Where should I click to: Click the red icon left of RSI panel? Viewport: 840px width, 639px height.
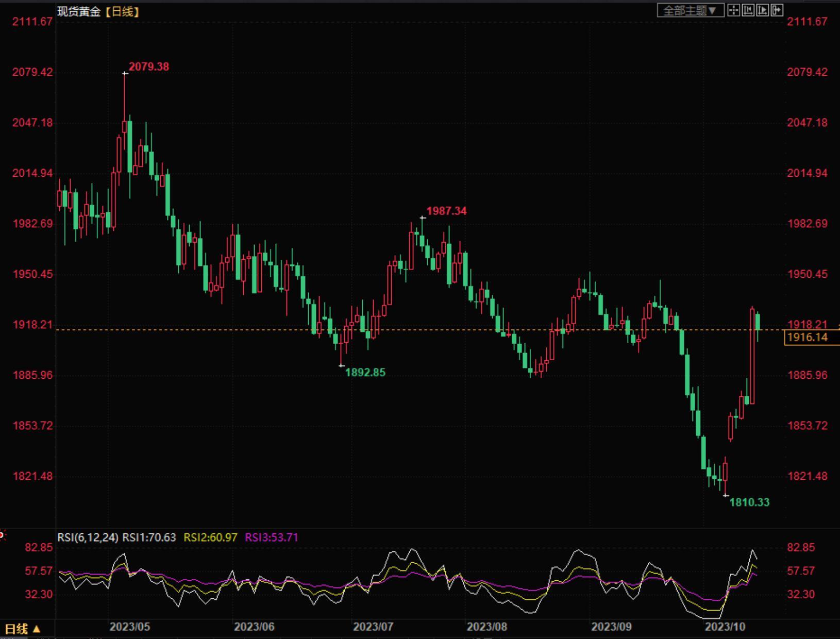[2, 535]
